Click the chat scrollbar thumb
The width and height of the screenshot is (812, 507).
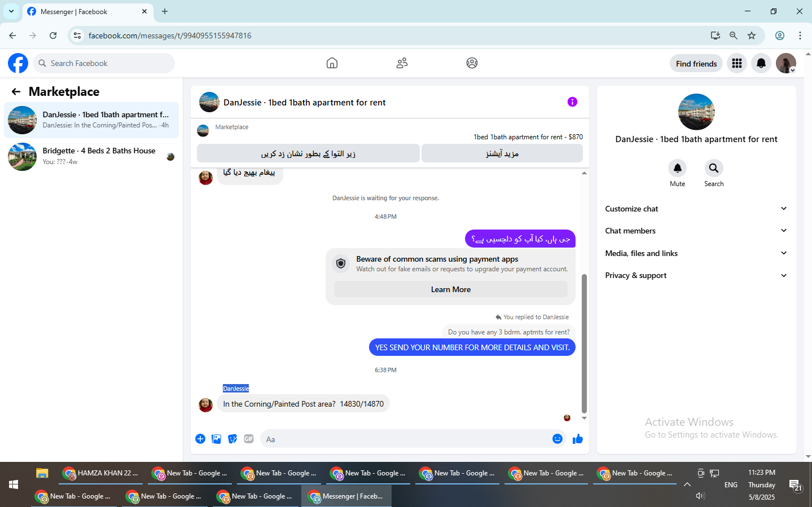click(x=584, y=343)
